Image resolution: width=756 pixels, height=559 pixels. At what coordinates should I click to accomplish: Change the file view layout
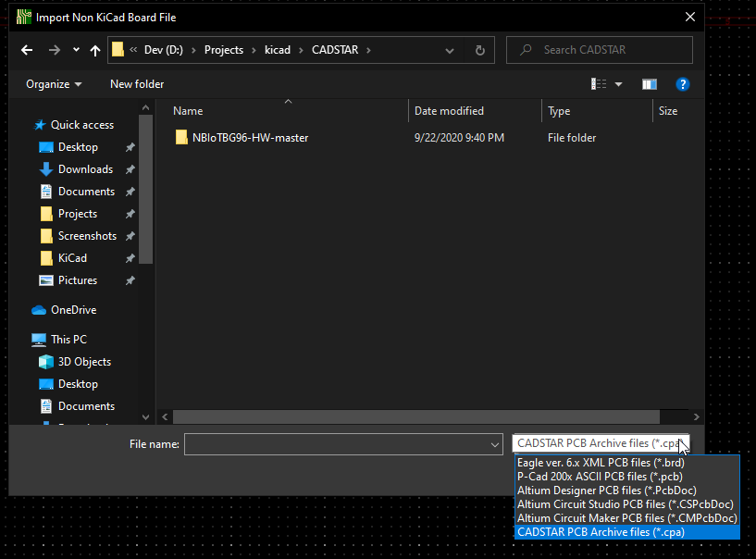(x=599, y=84)
